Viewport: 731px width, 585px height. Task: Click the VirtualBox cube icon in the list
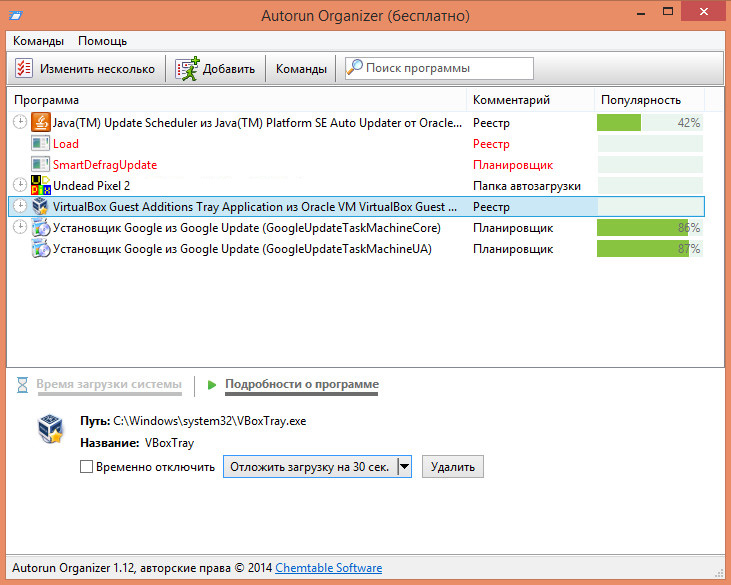41,206
